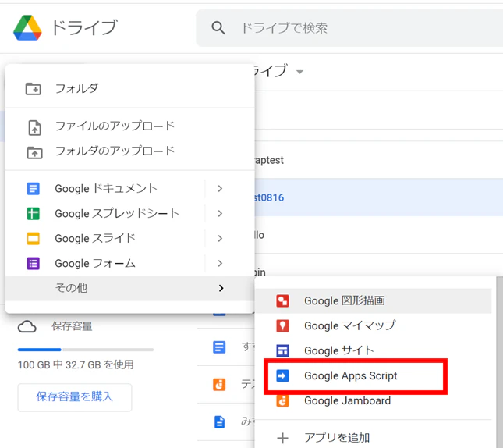The height and width of the screenshot is (448, 503).
Task: Click the cloud storage icon
Action: [x=27, y=327]
